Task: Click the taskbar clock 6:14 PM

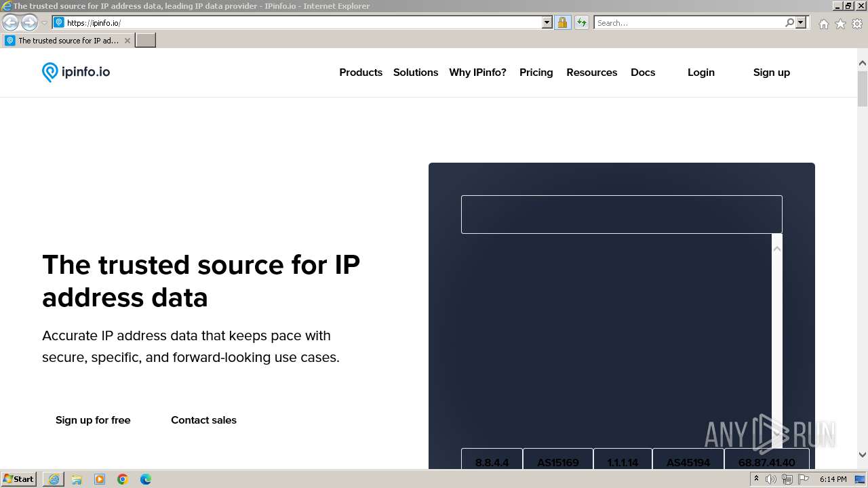Action: [833, 479]
